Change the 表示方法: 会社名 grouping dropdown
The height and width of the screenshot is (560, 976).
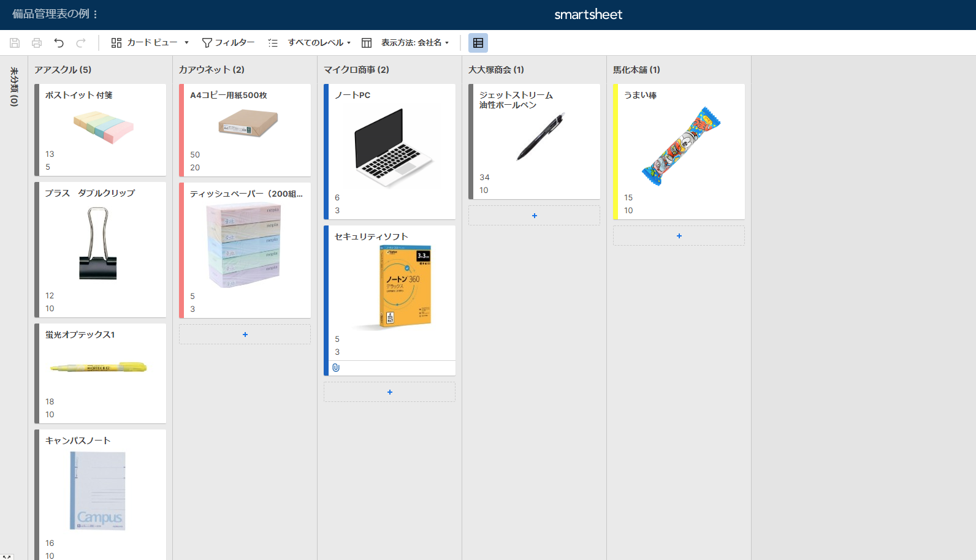click(x=415, y=43)
